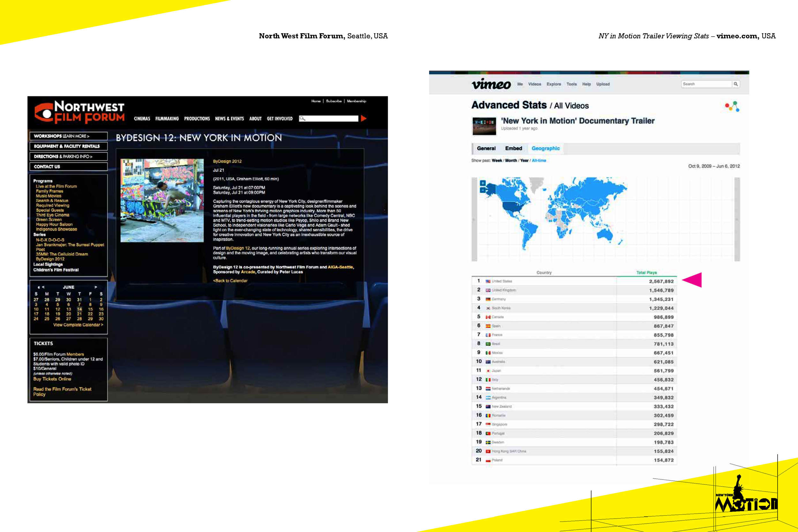Viewport: 798px width, 532px height.
Task: Open Music Movies program link
Action: [49, 196]
